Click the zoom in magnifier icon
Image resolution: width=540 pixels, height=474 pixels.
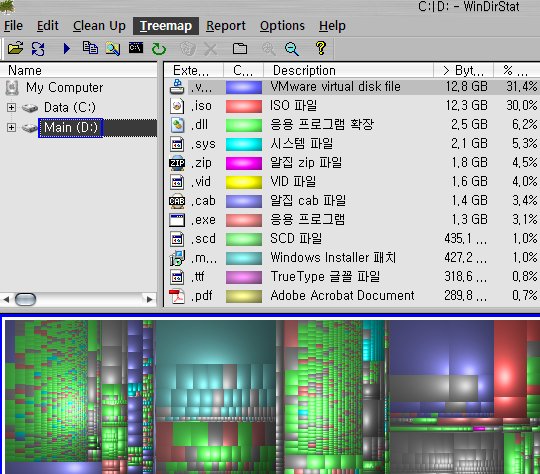[269, 49]
